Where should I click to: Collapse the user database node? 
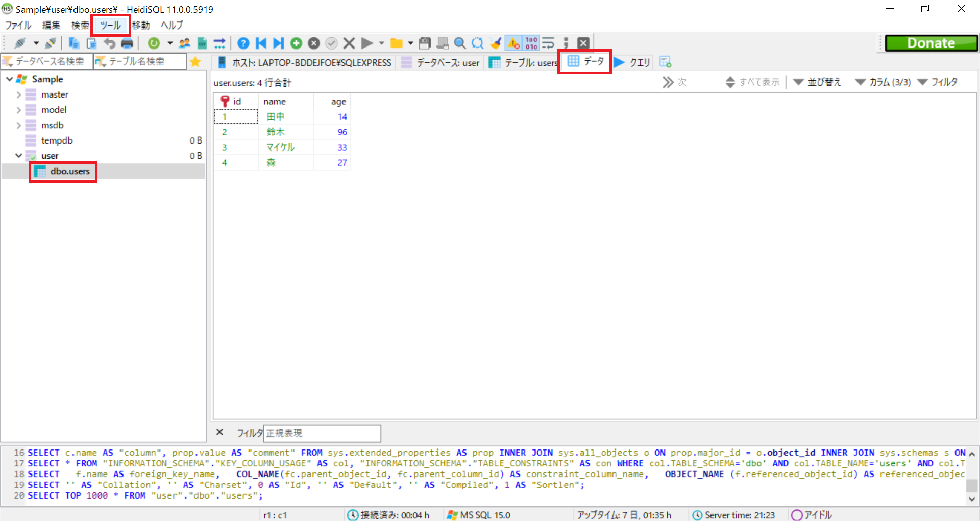click(x=19, y=156)
